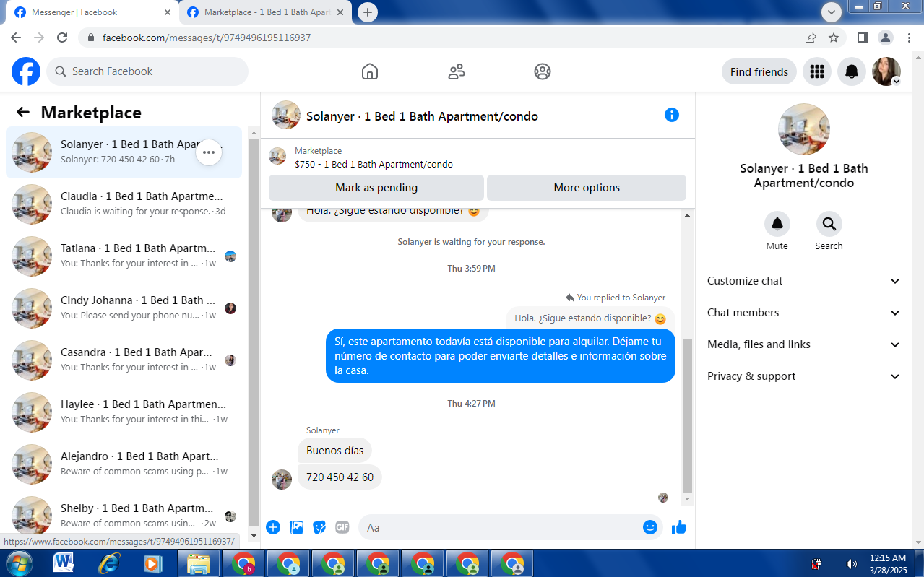Open Chrome three-dot menu

(909, 38)
